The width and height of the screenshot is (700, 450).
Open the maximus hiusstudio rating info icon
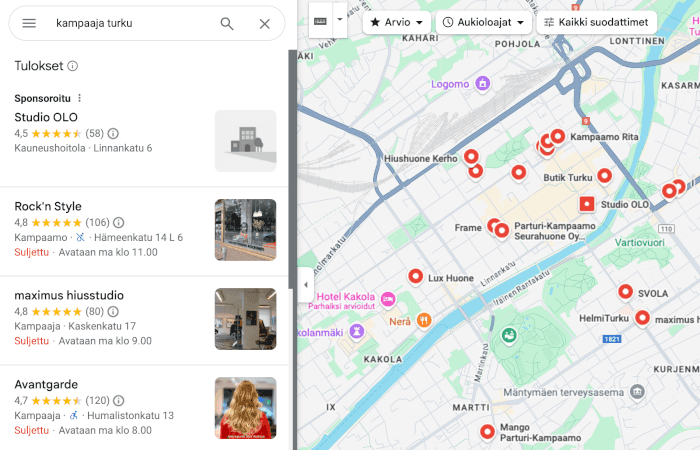click(x=113, y=311)
